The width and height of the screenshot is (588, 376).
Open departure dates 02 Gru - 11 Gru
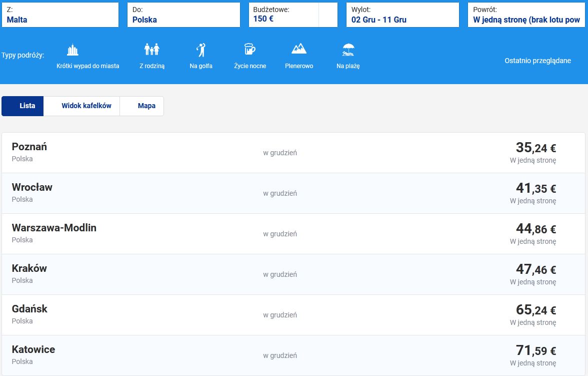point(402,15)
